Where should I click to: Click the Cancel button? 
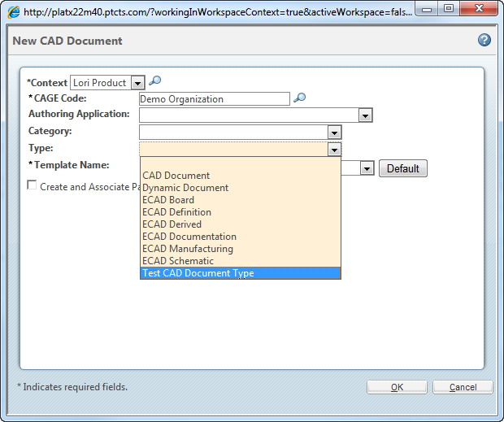pyautogui.click(x=463, y=387)
